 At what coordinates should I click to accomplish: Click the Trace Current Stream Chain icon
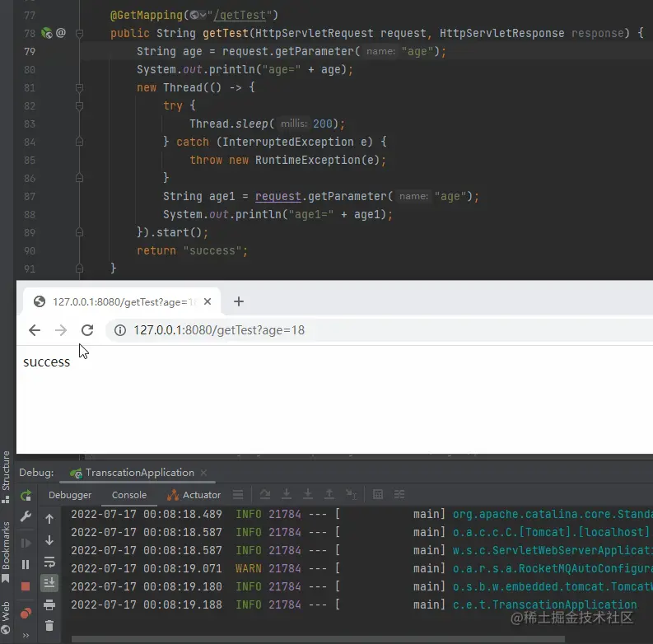point(399,494)
